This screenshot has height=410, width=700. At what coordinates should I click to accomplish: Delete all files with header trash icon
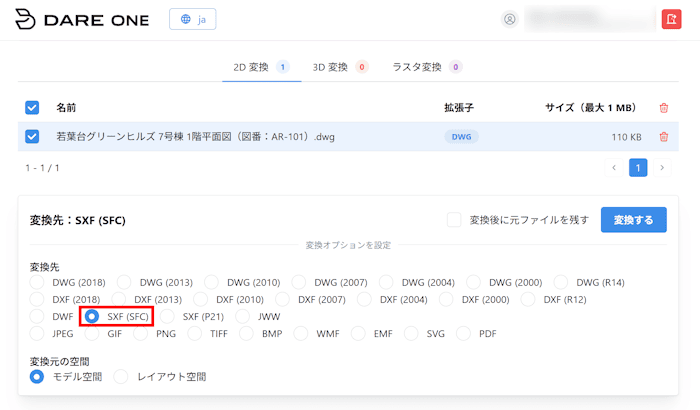tap(663, 108)
